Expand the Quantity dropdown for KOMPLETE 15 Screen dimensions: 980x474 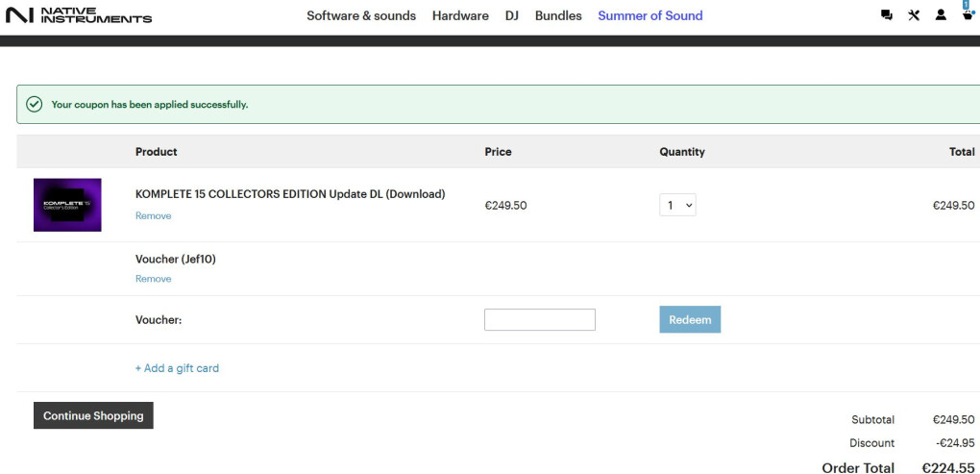click(x=677, y=205)
